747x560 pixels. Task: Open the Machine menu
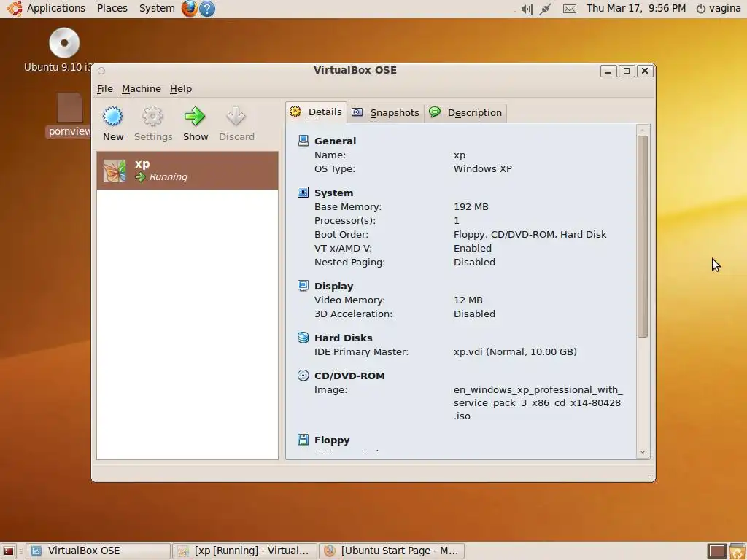142,88
